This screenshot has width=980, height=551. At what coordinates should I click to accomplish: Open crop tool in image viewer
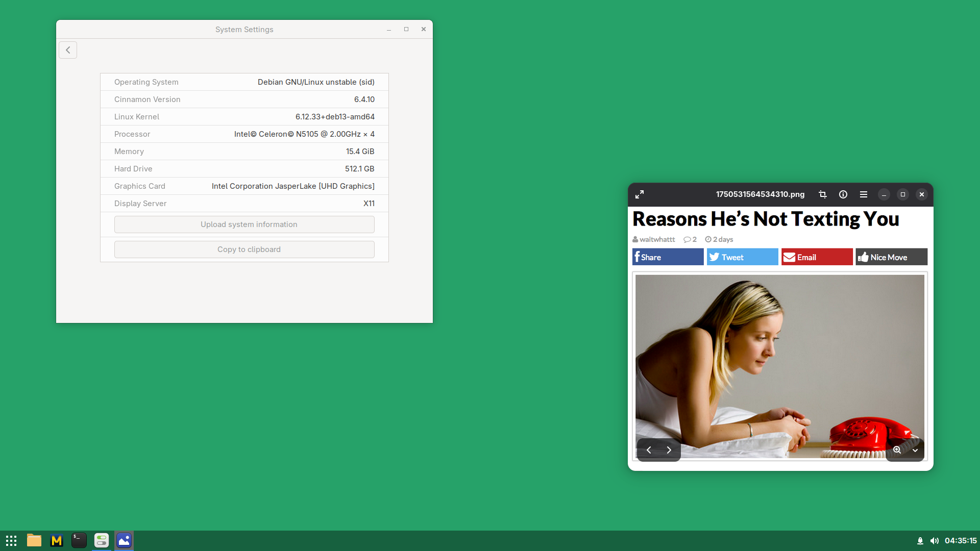[823, 194]
